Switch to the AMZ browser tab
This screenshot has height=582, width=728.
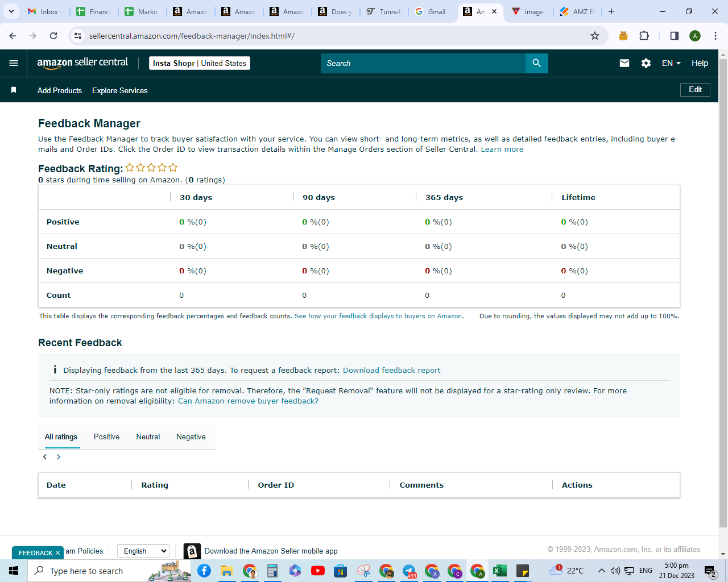coord(577,11)
